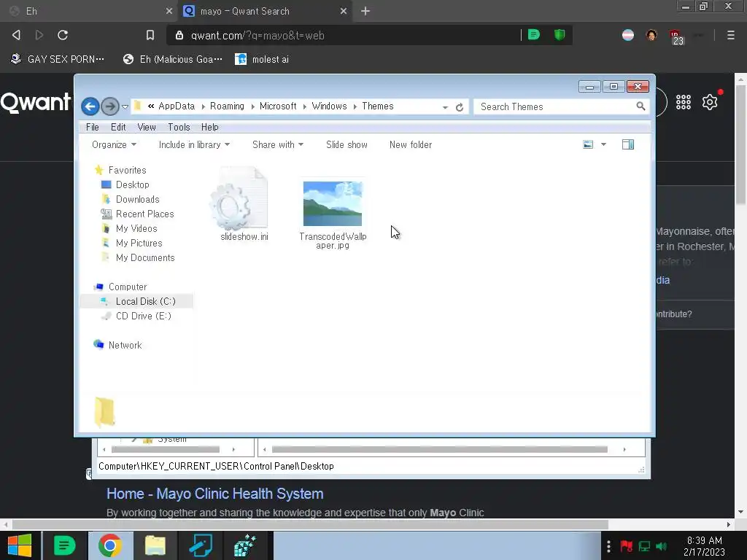Select Computer in navigation pane
Screen dimensions: 747x560
pos(127,287)
